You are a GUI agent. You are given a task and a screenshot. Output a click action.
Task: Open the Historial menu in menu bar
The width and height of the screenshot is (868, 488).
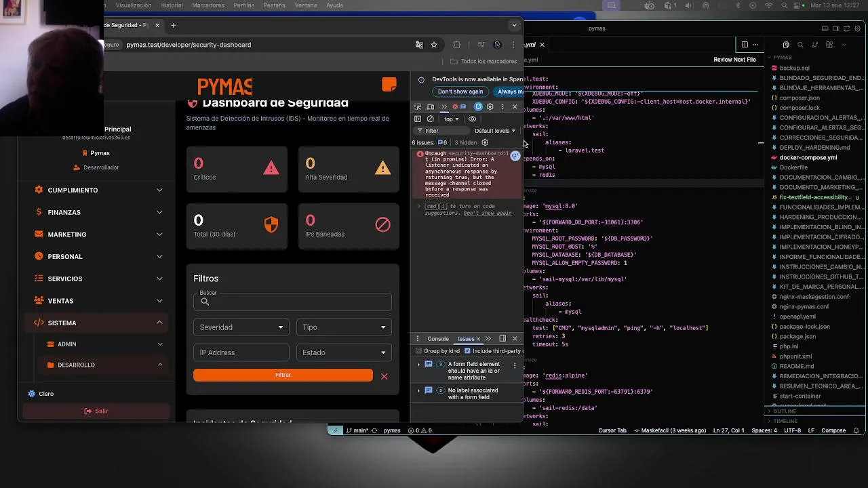(x=172, y=5)
